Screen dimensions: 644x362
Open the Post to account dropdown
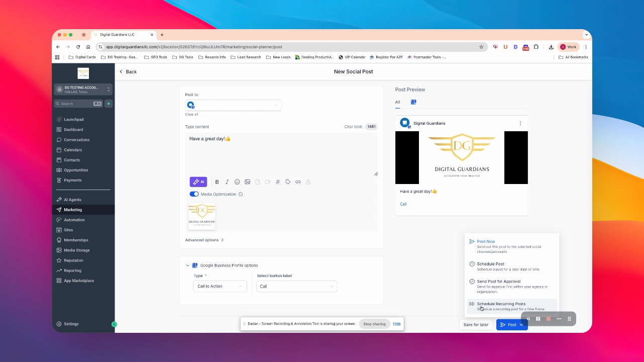point(233,105)
